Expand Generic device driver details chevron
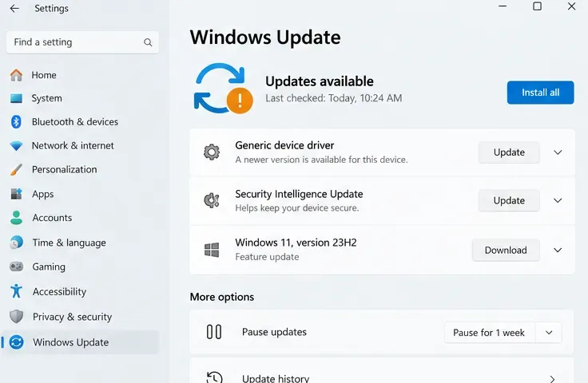588x383 pixels. 558,152
